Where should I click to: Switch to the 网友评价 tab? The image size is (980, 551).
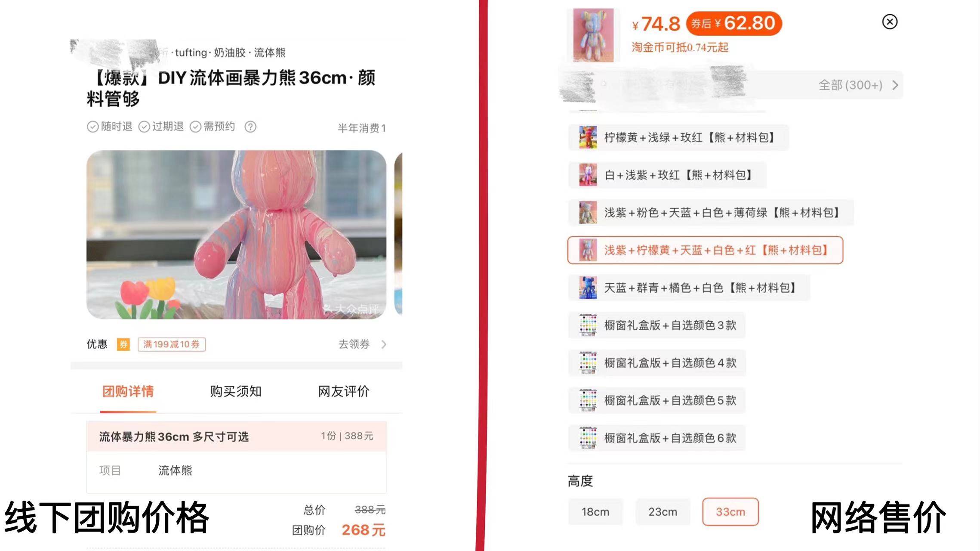(344, 391)
